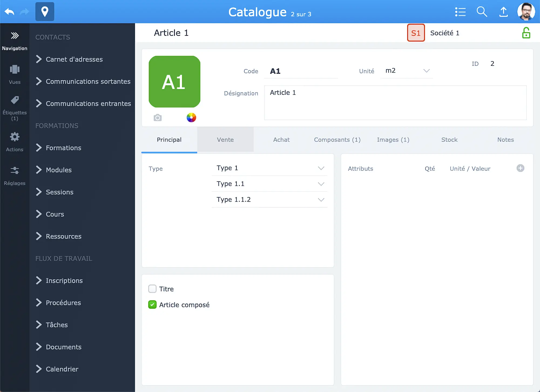Screen dimensions: 540x392
Task: Enable the Titre checkbox
Action: coord(152,289)
